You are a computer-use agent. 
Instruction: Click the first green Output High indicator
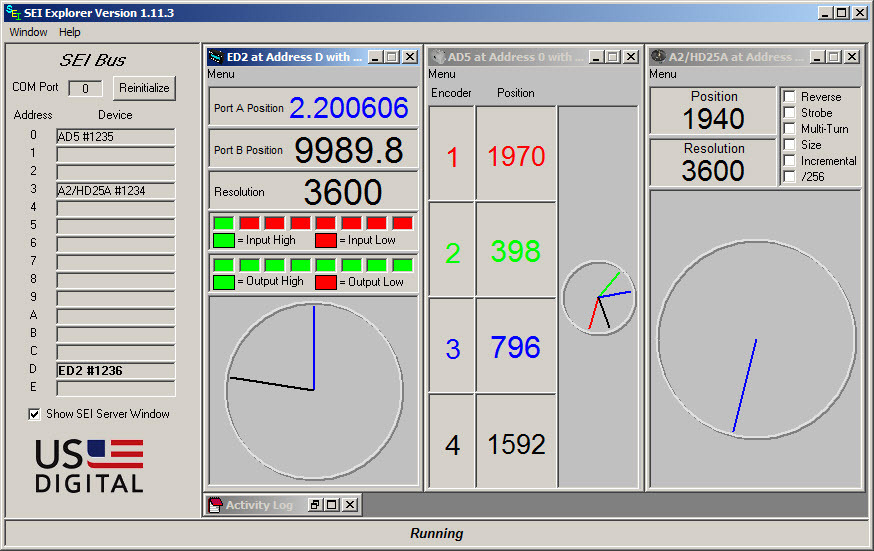(x=224, y=265)
